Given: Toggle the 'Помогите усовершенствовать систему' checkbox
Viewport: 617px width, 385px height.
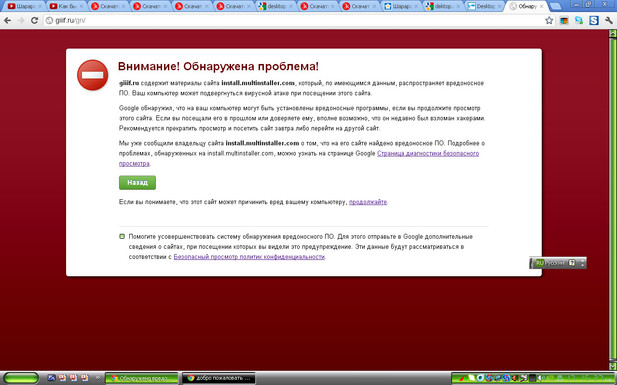Looking at the screenshot, I should click(x=122, y=237).
